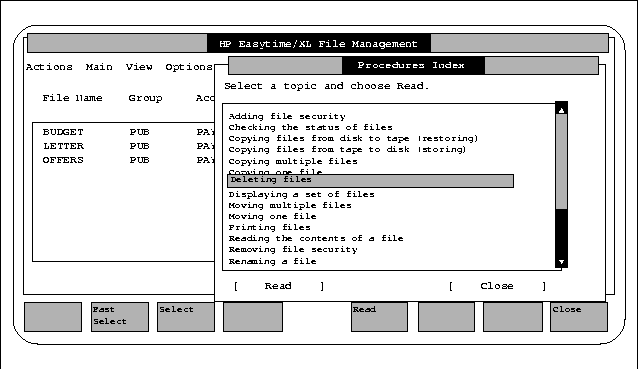The width and height of the screenshot is (638, 369).
Task: Open the Options menu
Action: point(189,67)
